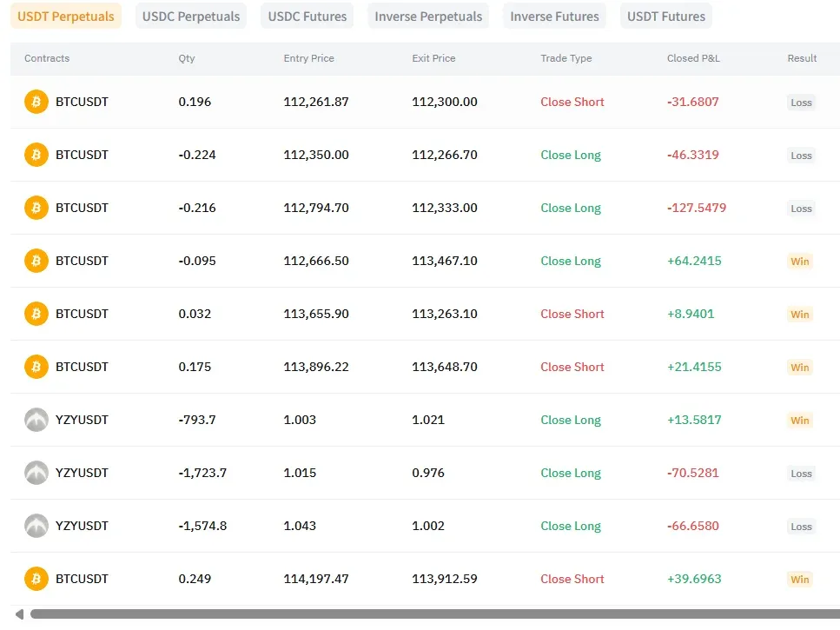Click YZY coin icon in the -793.7 qty row

tap(36, 420)
